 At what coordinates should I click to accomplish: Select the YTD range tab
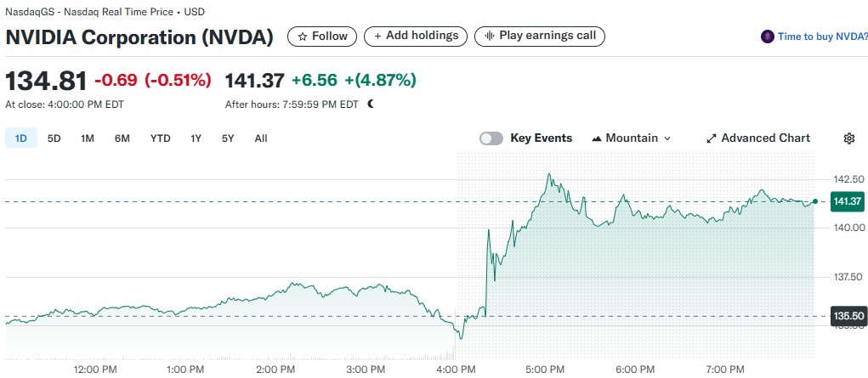(x=161, y=138)
